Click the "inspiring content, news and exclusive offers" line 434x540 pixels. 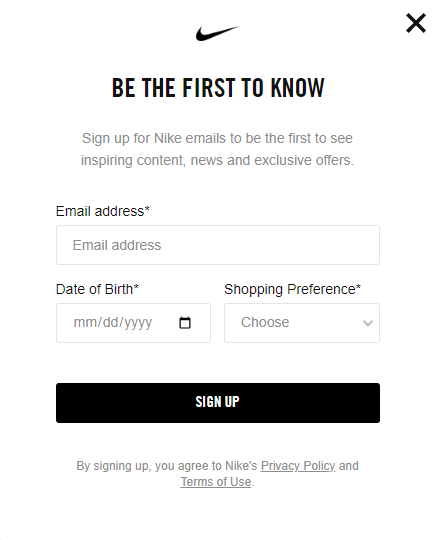(x=217, y=160)
